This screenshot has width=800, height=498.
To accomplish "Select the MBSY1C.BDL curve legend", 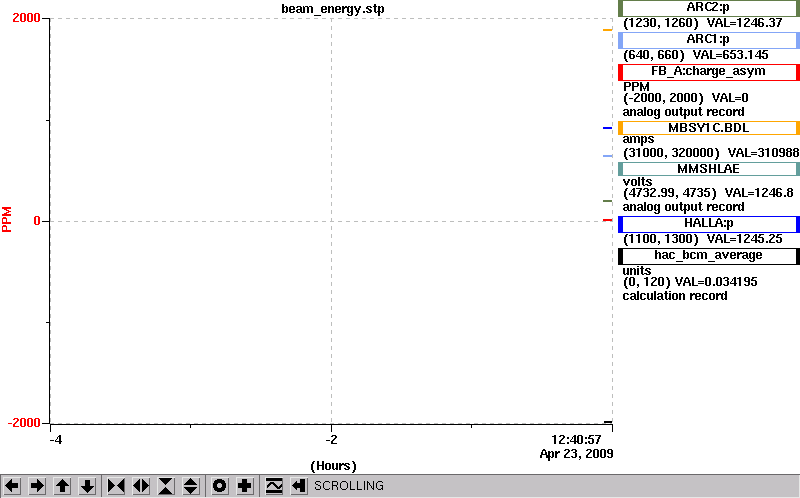I will (709, 128).
